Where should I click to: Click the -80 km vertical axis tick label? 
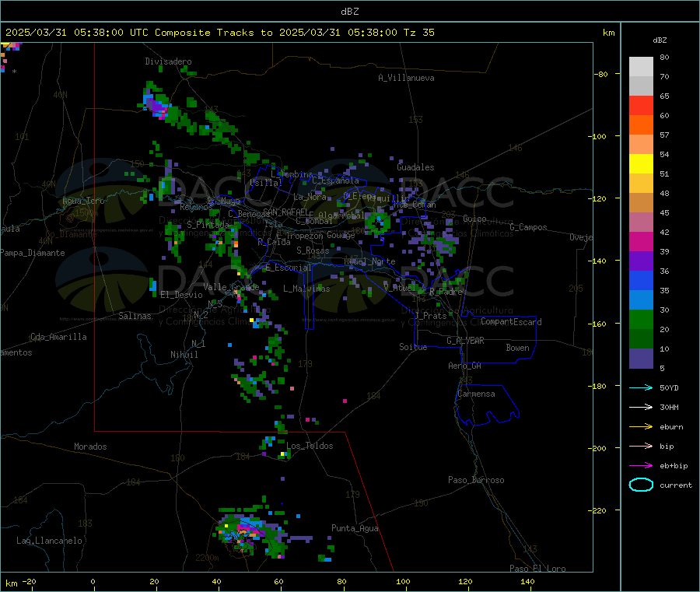pos(600,74)
